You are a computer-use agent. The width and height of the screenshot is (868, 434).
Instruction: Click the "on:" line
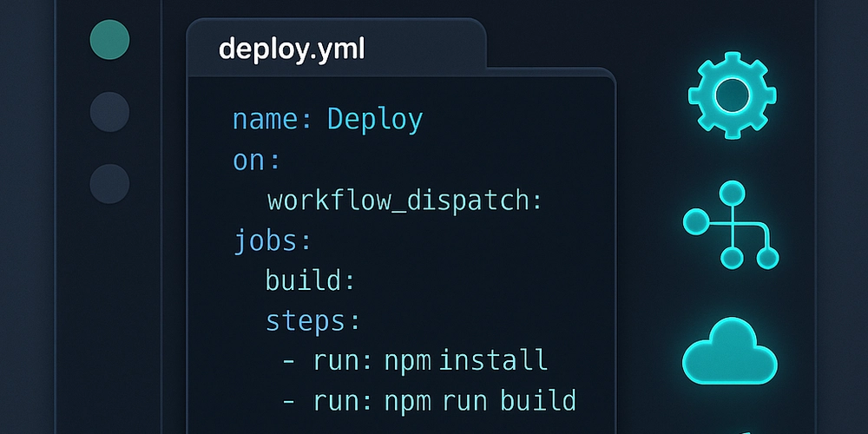[x=257, y=161]
